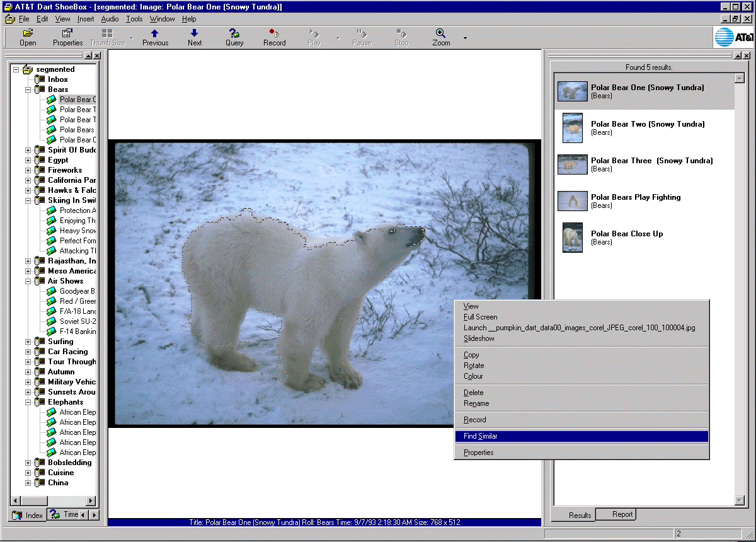This screenshot has height=542, width=756.
Task: Open image Properties from the toolbar
Action: click(67, 33)
